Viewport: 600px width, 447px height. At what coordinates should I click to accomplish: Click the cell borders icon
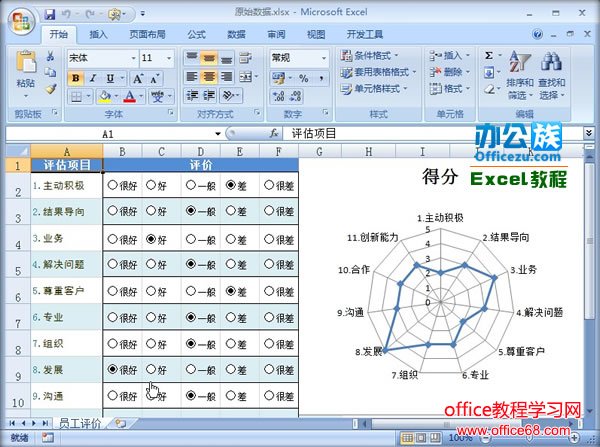click(x=77, y=96)
